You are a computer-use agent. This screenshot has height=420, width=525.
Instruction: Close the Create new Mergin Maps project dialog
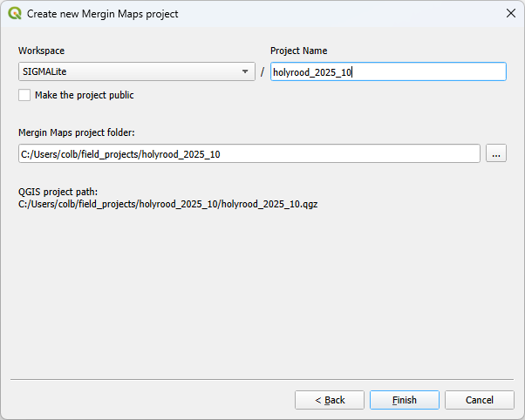[511, 13]
